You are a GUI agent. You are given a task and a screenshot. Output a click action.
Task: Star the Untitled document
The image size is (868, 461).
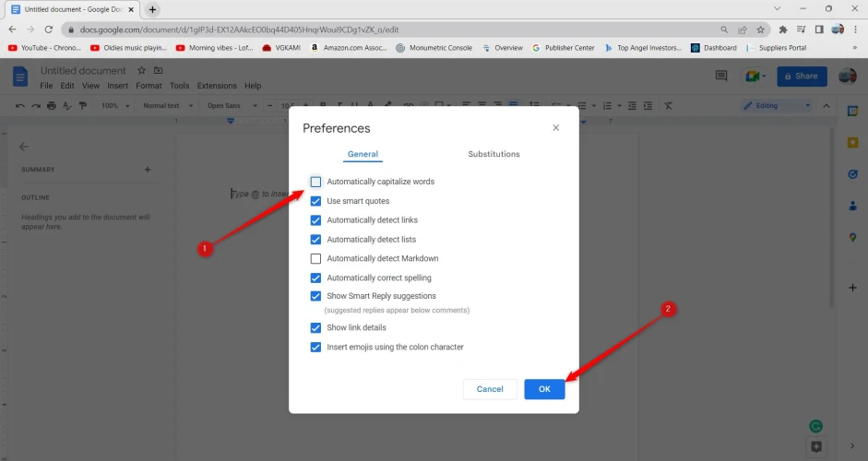141,71
